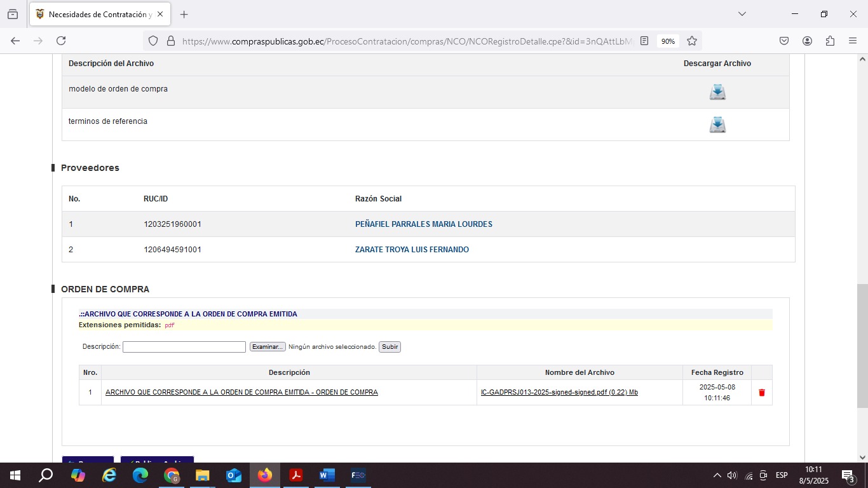
Task: Bookmark this page with the star icon
Action: click(692, 41)
